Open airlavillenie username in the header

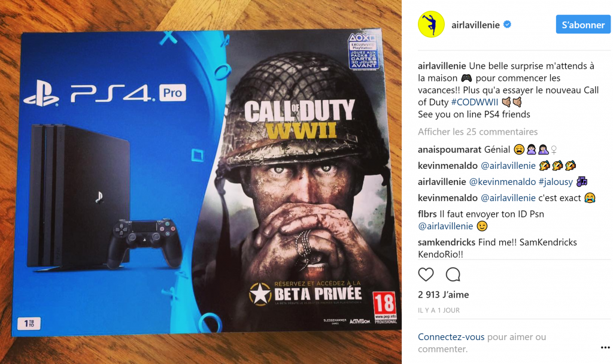(475, 25)
